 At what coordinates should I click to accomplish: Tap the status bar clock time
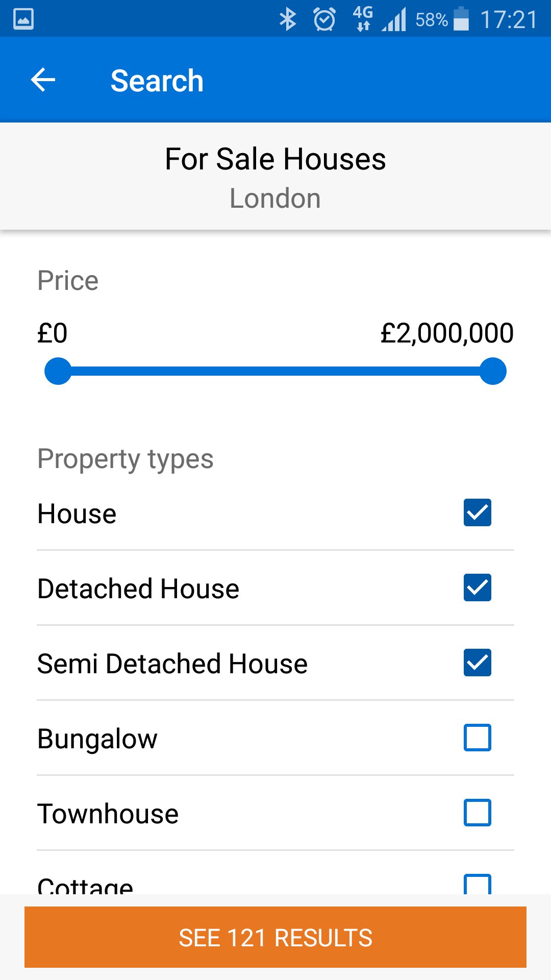point(509,20)
